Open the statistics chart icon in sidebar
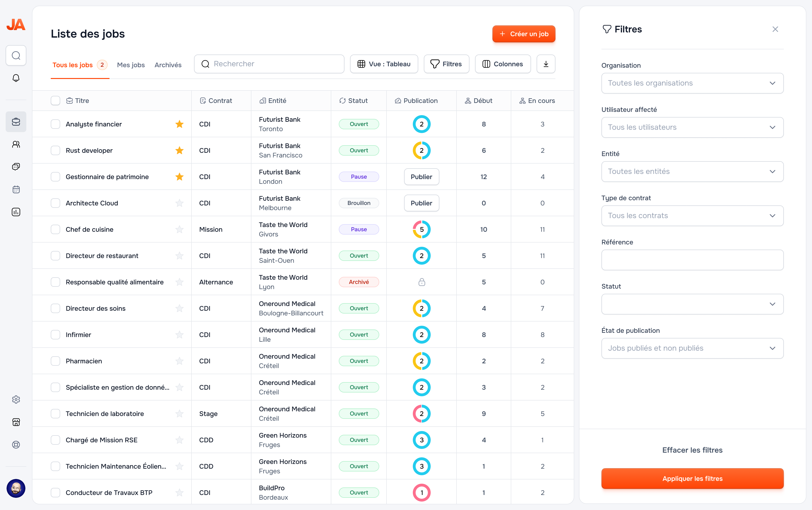This screenshot has width=812, height=510. (16, 212)
